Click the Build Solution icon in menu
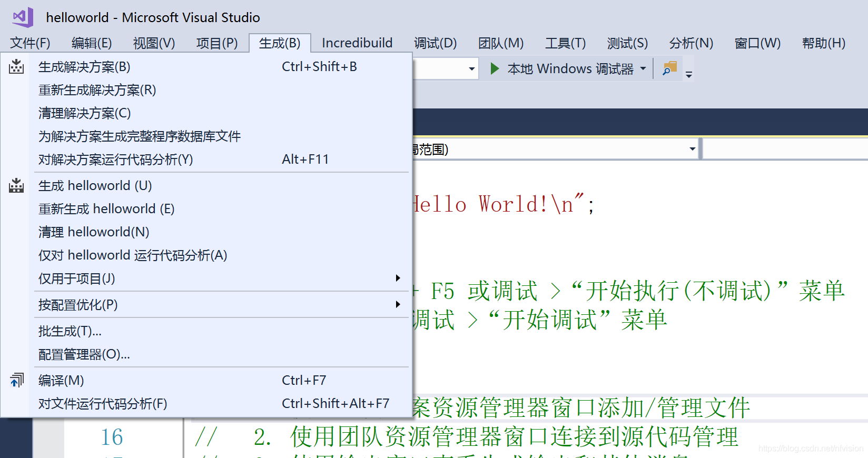 click(x=16, y=67)
